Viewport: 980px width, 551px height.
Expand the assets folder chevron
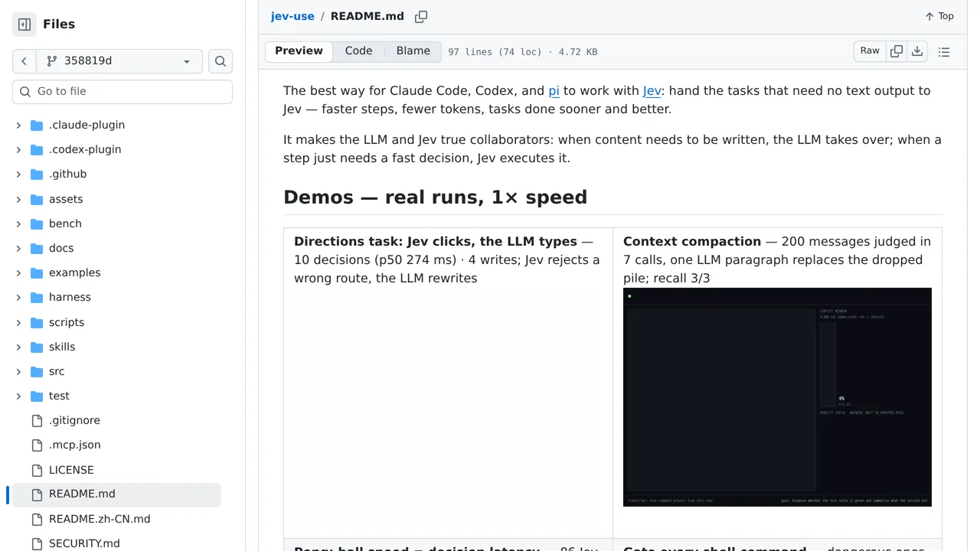click(18, 199)
